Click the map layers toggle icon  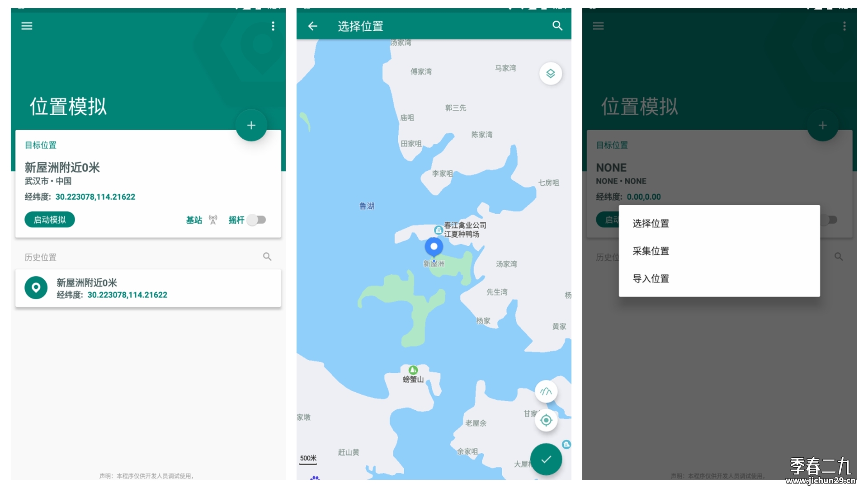pyautogui.click(x=549, y=75)
